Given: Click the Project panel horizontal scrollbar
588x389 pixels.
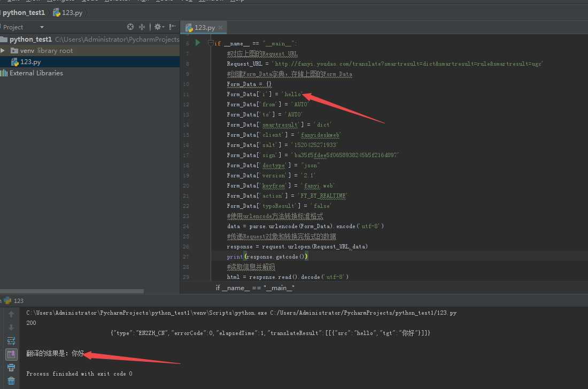Looking at the screenshot, I should (72, 291).
